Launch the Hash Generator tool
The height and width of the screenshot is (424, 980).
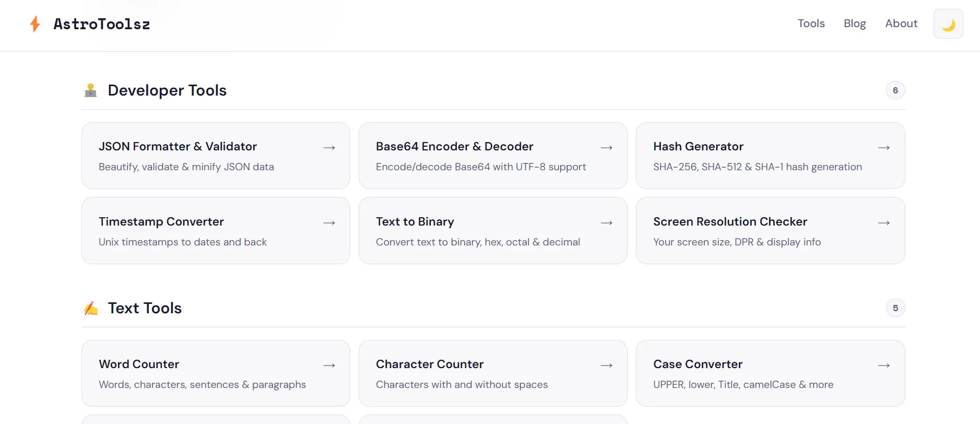(x=770, y=156)
